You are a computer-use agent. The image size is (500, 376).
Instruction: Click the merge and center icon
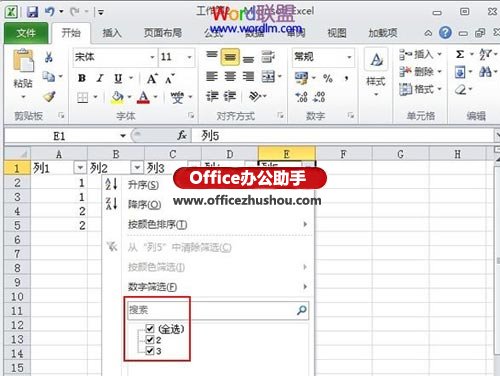pyautogui.click(x=268, y=77)
